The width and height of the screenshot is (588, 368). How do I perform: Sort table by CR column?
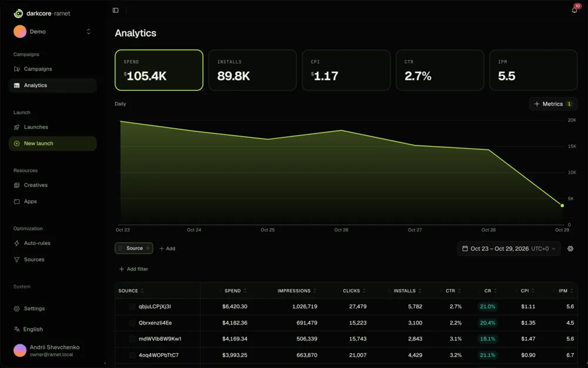pos(490,291)
